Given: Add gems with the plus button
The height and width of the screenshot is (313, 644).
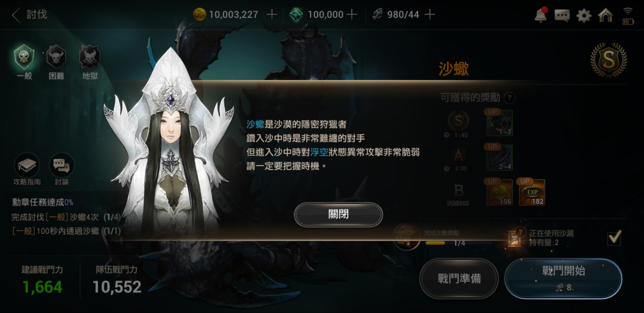Looking at the screenshot, I should pos(352,14).
